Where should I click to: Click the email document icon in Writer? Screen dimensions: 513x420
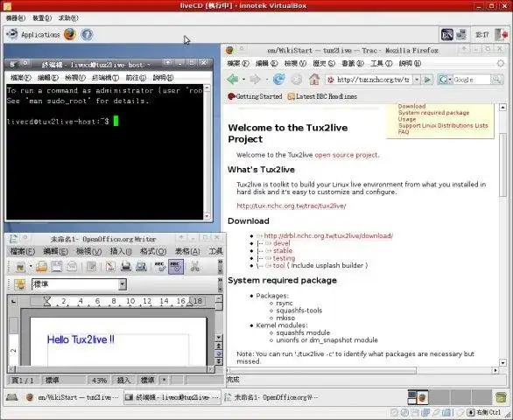[72, 267]
